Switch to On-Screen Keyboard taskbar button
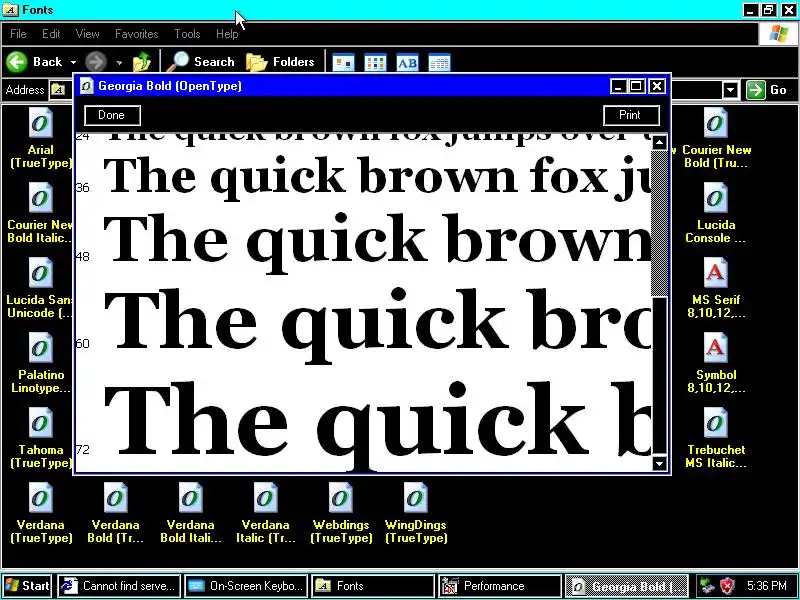Image resolution: width=800 pixels, height=600 pixels. (x=246, y=586)
